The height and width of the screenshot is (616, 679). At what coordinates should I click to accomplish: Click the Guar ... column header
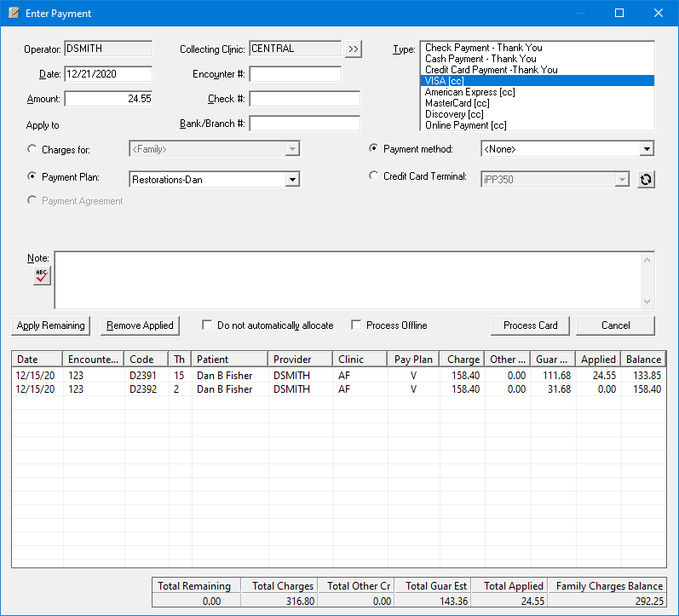pyautogui.click(x=553, y=359)
